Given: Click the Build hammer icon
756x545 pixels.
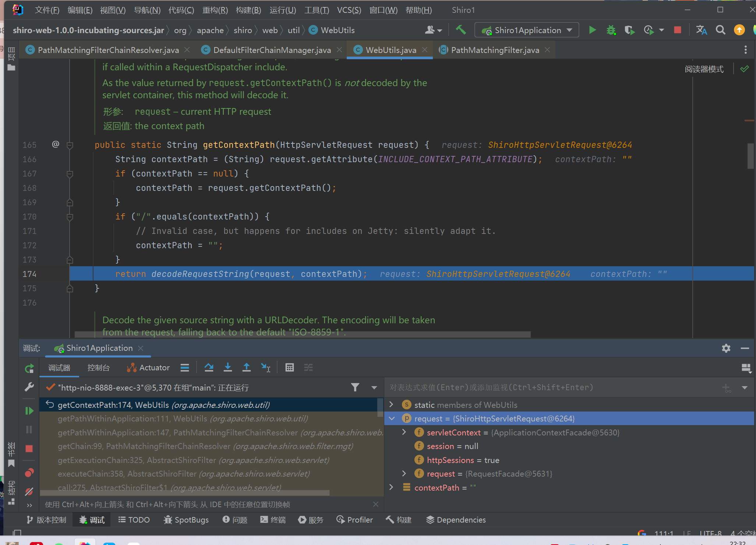Looking at the screenshot, I should 460,30.
